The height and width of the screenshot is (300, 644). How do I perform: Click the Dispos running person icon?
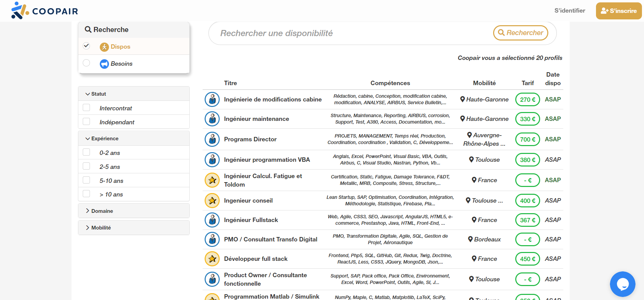click(x=104, y=47)
